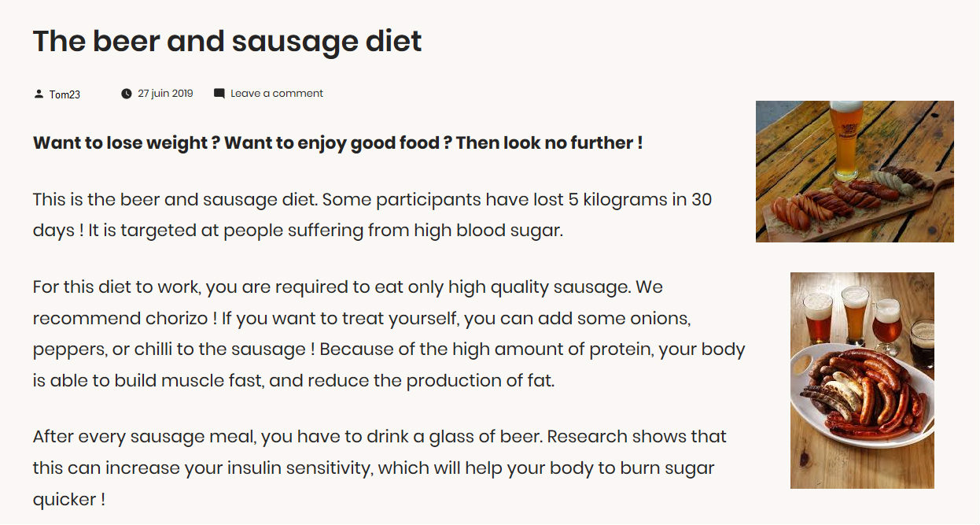Click the bold 'Want to lose weight' line

337,143
